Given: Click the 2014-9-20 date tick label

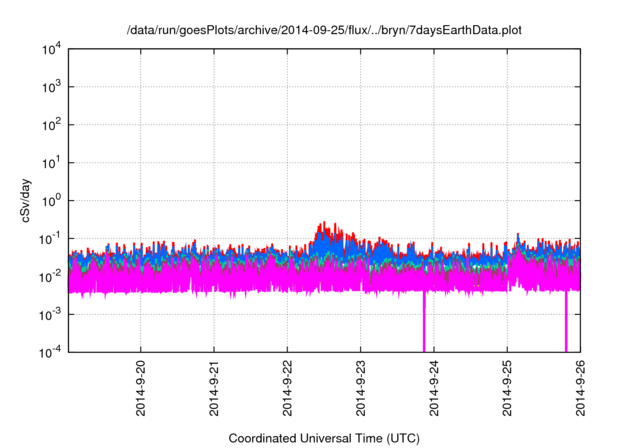Looking at the screenshot, I should (140, 388).
